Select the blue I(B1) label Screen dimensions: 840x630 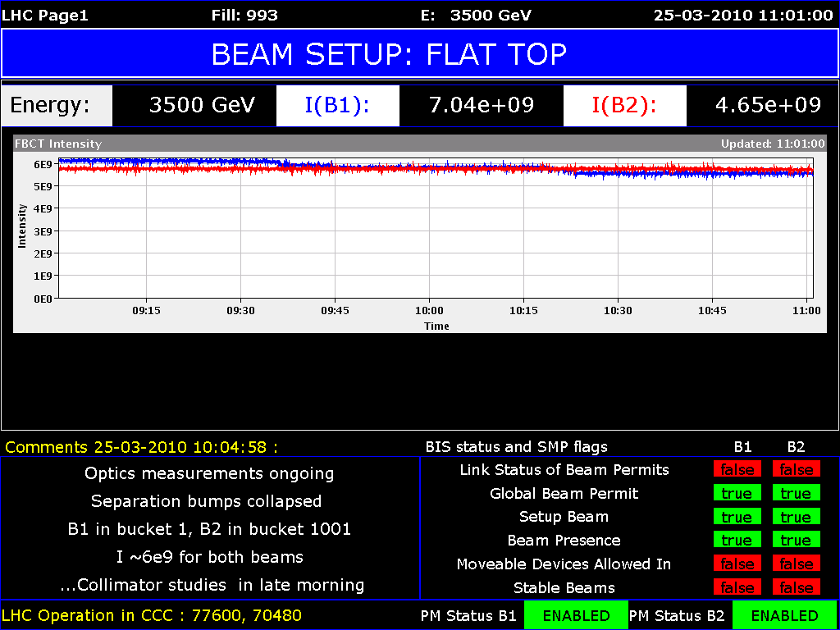click(337, 105)
